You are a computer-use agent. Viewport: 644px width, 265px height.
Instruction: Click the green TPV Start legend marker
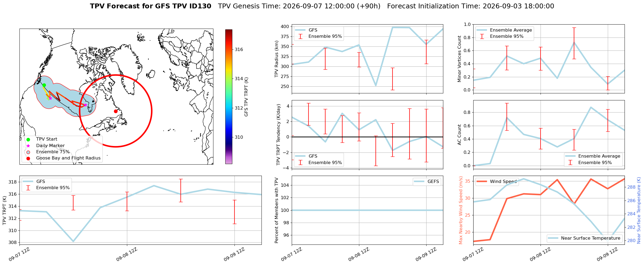tap(28, 140)
